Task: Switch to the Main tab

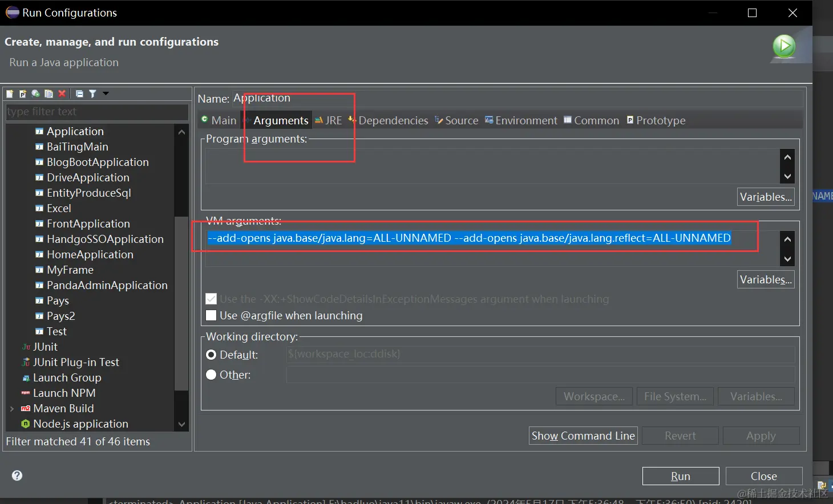Action: pos(219,120)
